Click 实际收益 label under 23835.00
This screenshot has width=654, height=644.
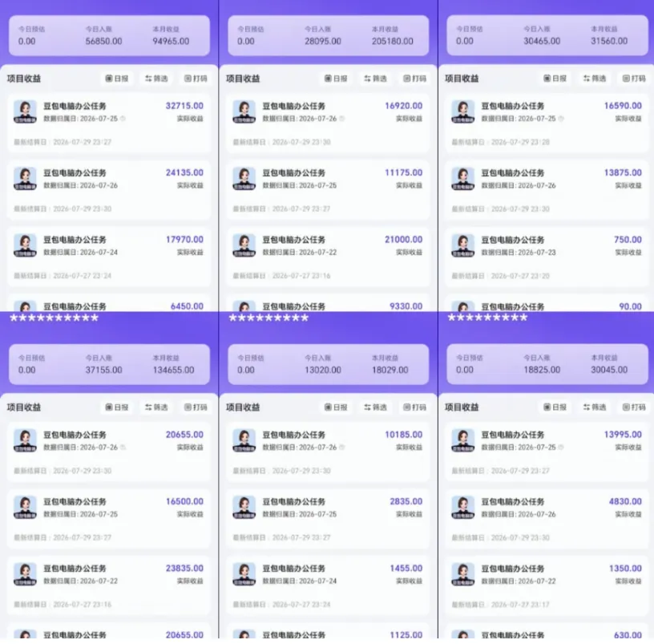(190, 581)
